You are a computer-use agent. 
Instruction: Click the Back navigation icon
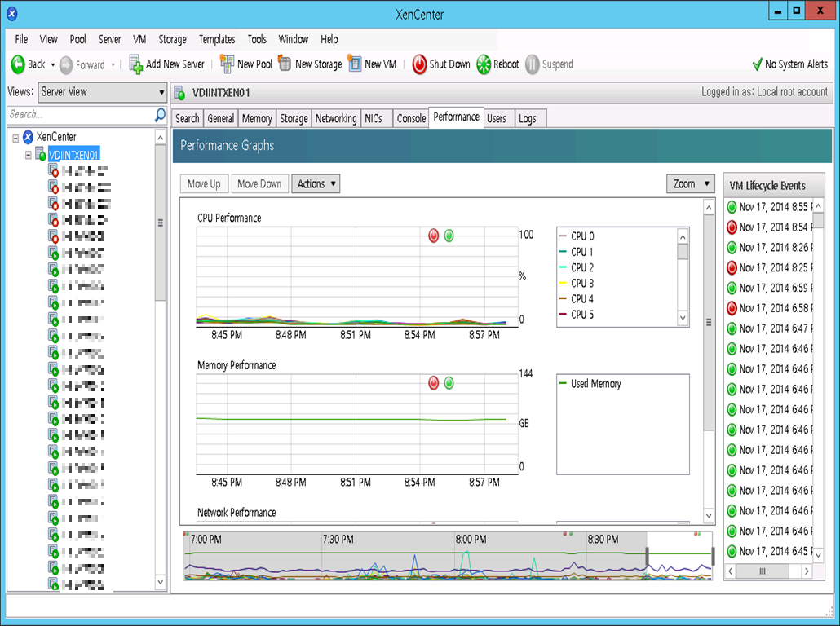point(18,64)
